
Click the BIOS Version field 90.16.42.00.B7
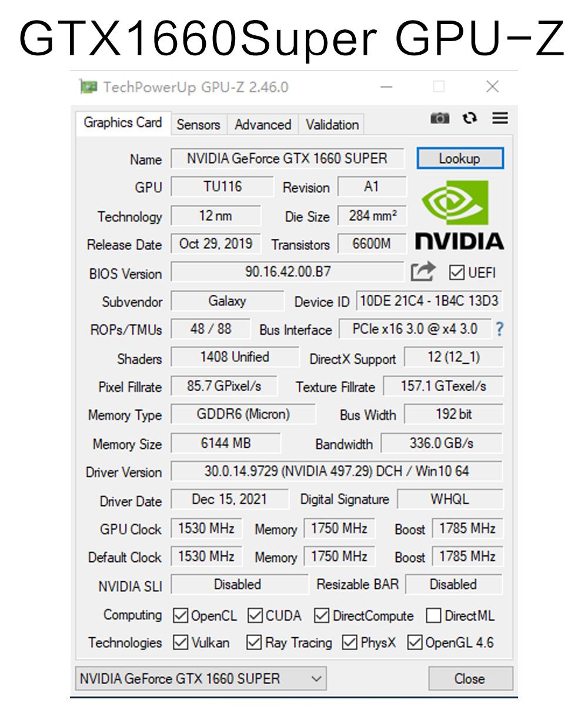(x=288, y=272)
